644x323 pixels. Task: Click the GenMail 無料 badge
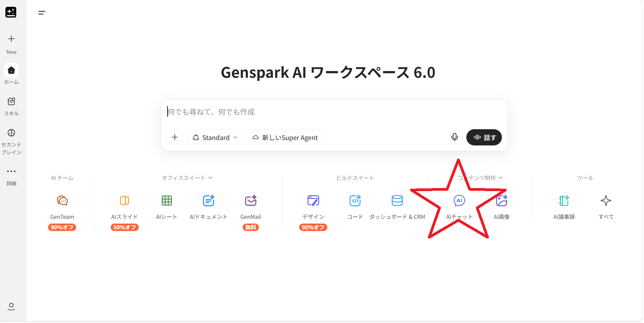coord(251,227)
